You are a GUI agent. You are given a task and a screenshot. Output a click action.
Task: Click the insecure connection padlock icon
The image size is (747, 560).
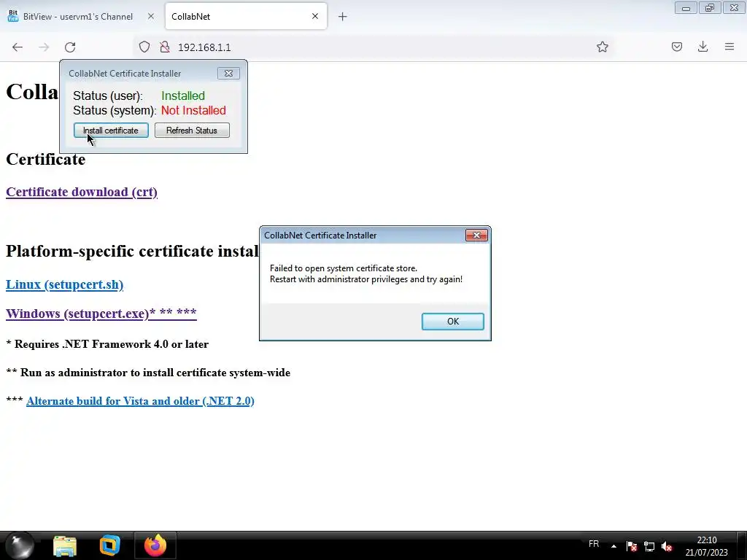[165, 47]
